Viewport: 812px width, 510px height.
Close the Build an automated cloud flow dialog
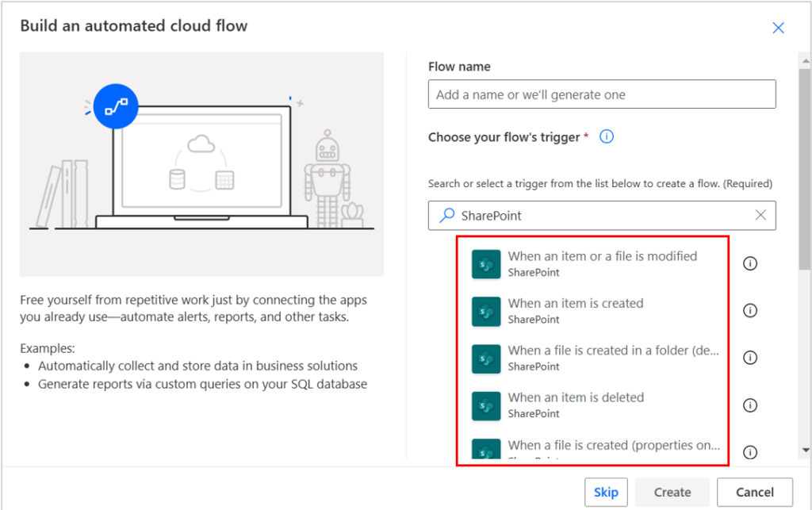click(x=778, y=28)
